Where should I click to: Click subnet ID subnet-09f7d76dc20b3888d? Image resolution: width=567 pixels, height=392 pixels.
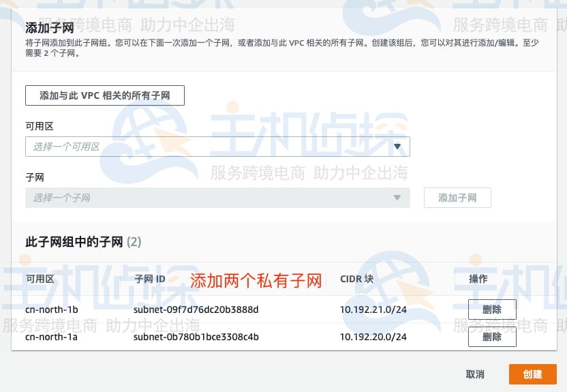(x=196, y=310)
